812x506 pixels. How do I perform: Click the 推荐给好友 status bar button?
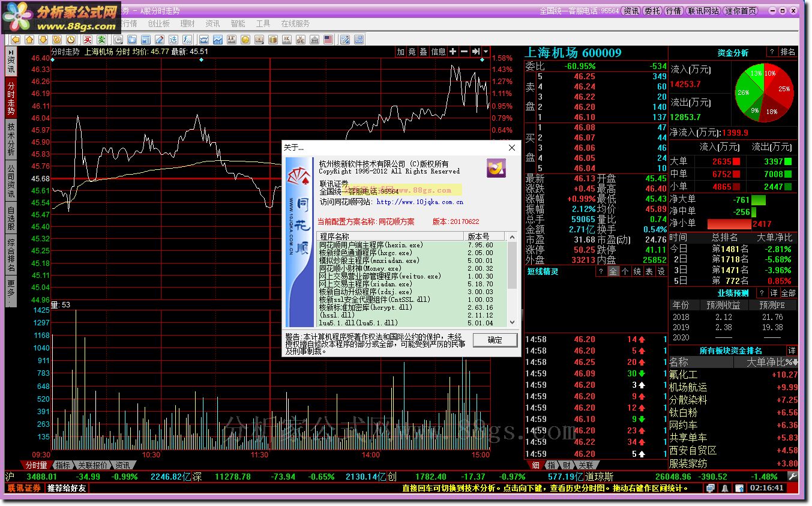(67, 488)
